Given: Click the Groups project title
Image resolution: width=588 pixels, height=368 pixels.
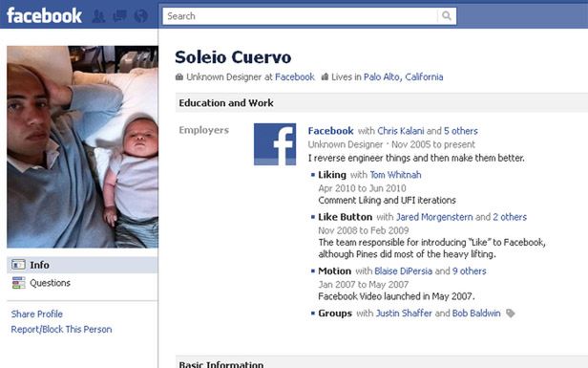Looking at the screenshot, I should coord(335,314).
